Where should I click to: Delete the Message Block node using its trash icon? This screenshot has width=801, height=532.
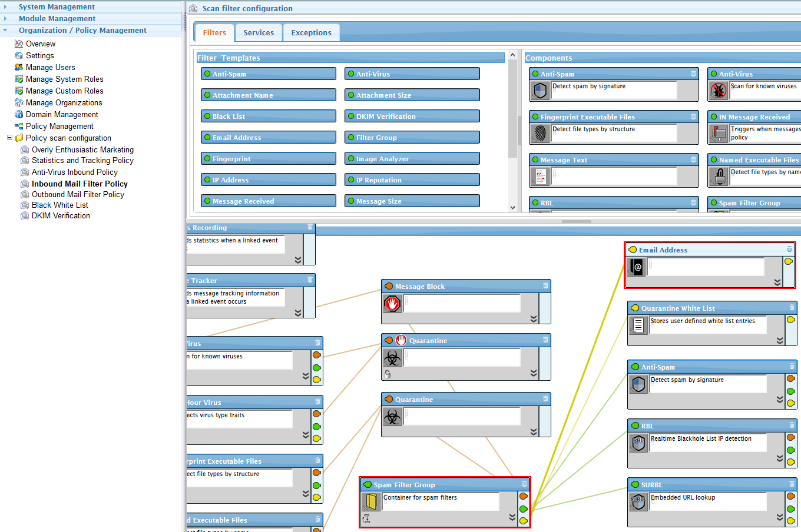(x=545, y=286)
